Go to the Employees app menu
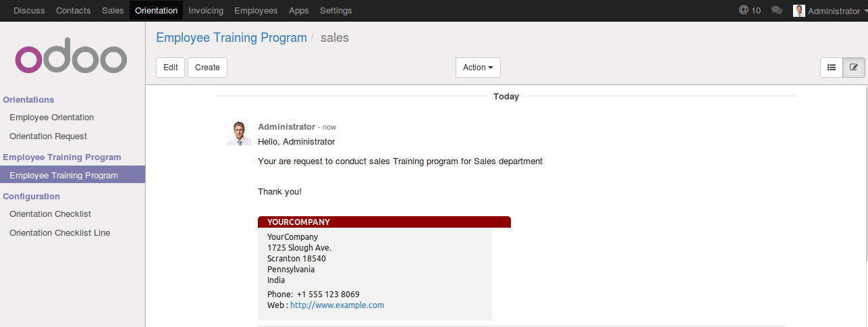 [x=256, y=10]
